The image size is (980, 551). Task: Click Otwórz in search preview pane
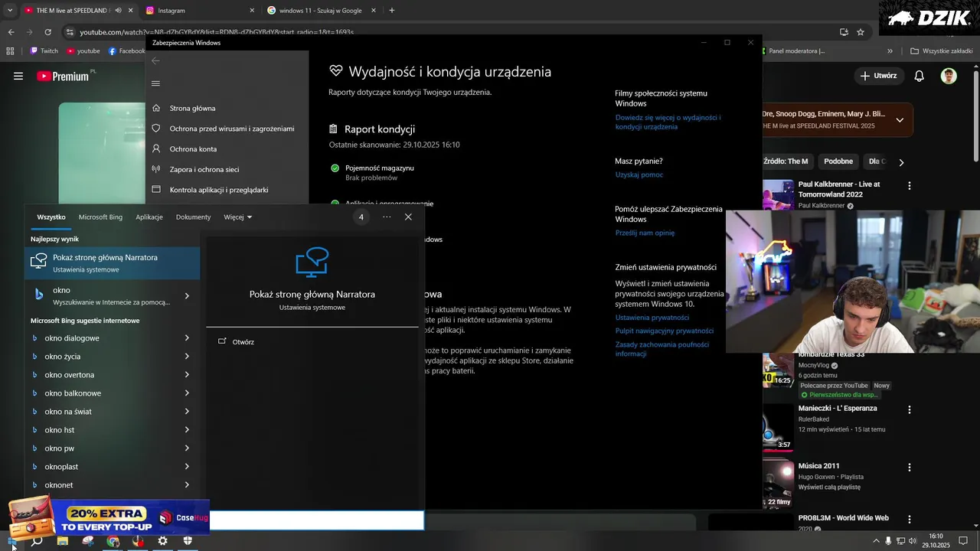click(x=236, y=342)
